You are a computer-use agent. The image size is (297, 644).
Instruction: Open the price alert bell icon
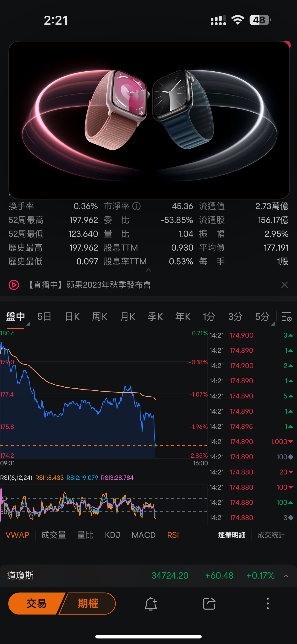151,604
